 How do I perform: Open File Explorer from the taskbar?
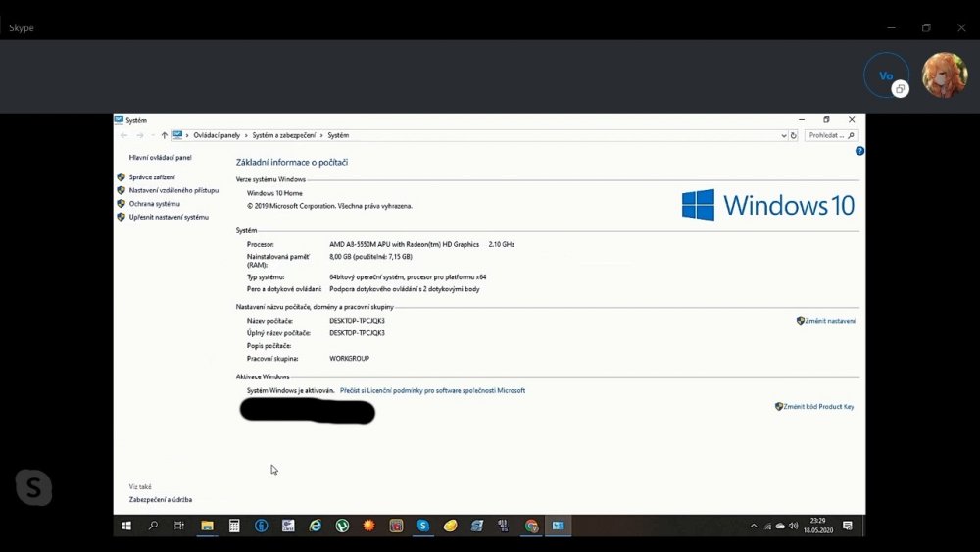coord(207,526)
